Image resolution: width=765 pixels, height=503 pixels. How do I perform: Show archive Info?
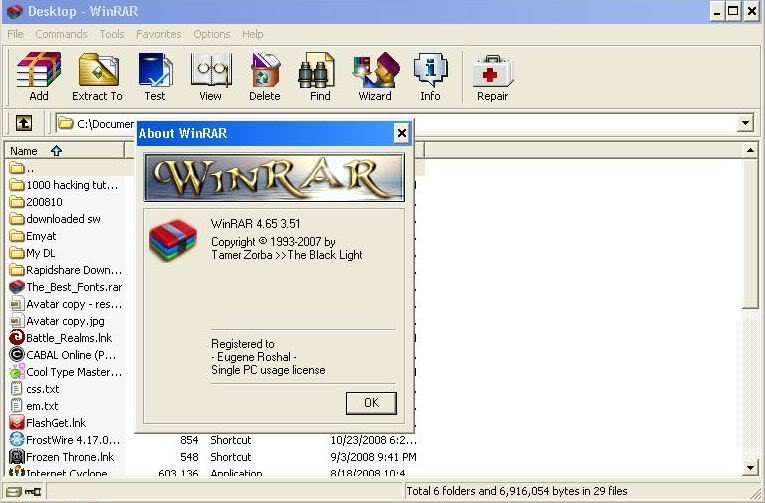point(430,76)
